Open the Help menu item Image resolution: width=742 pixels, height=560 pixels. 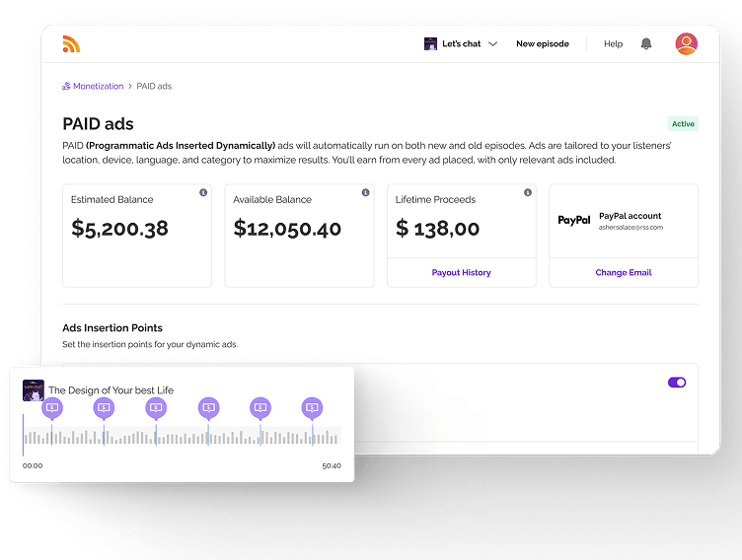[x=613, y=43]
